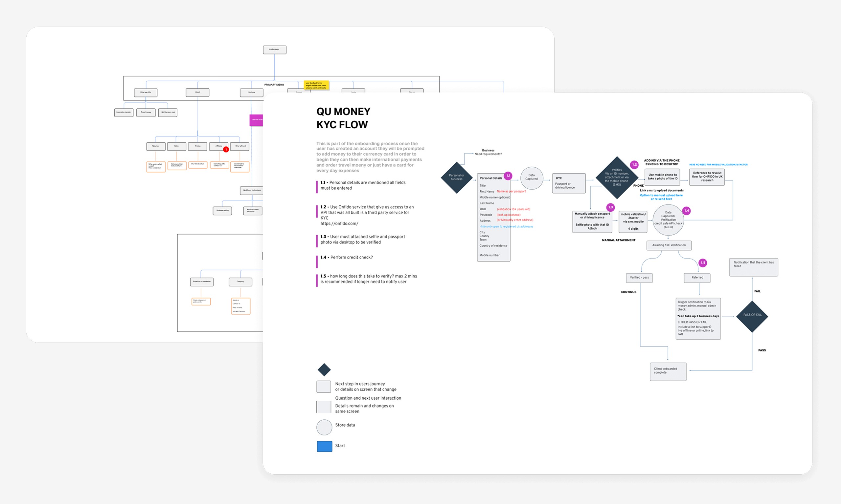Screen dimensions: 841x504
Task: Click the red notification badge on Affiliates
Action: pos(226,149)
